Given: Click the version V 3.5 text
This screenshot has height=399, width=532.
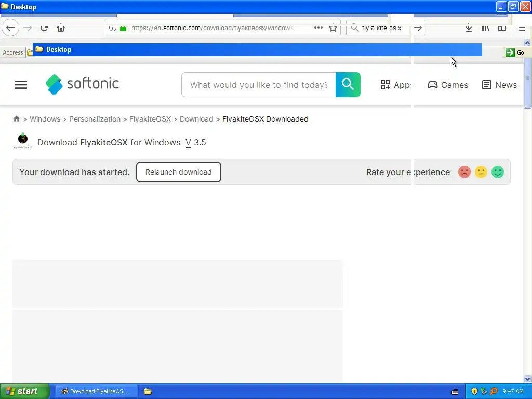Looking at the screenshot, I should [196, 142].
